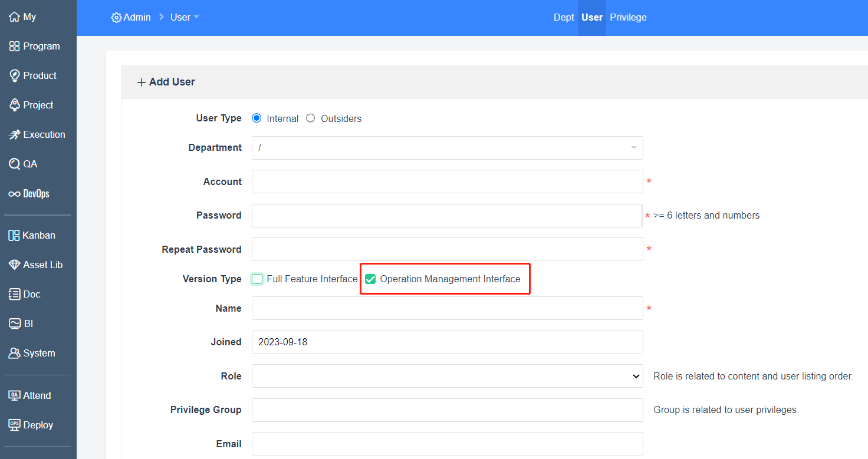This screenshot has width=868, height=459.
Task: Uncheck Operation Management Interface checkbox
Action: [x=370, y=279]
